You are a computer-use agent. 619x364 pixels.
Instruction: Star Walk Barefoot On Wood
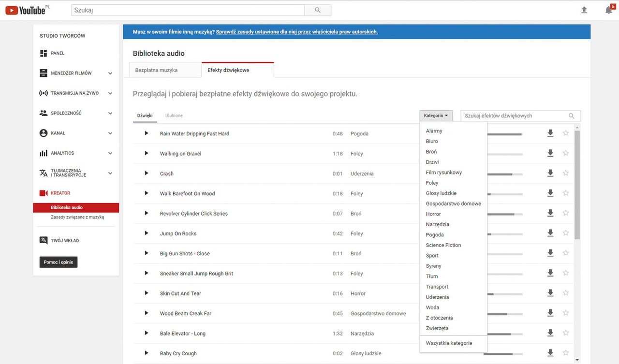click(x=566, y=193)
